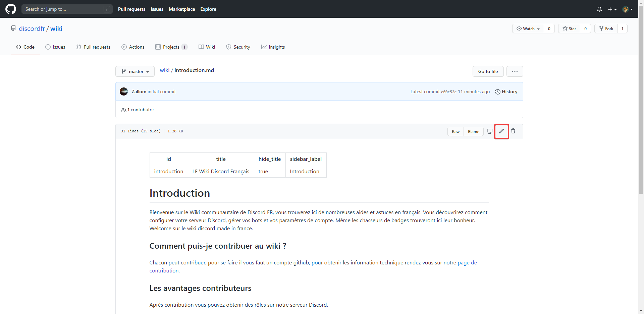Open the discordfr organization link

[32, 28]
